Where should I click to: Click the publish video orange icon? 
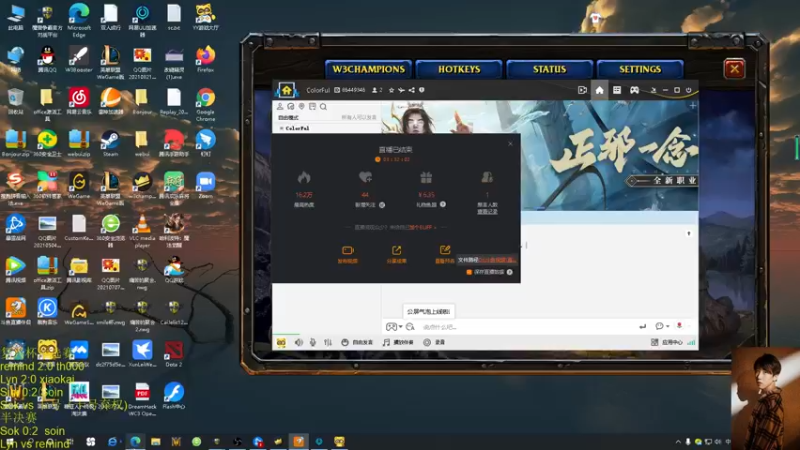(347, 251)
